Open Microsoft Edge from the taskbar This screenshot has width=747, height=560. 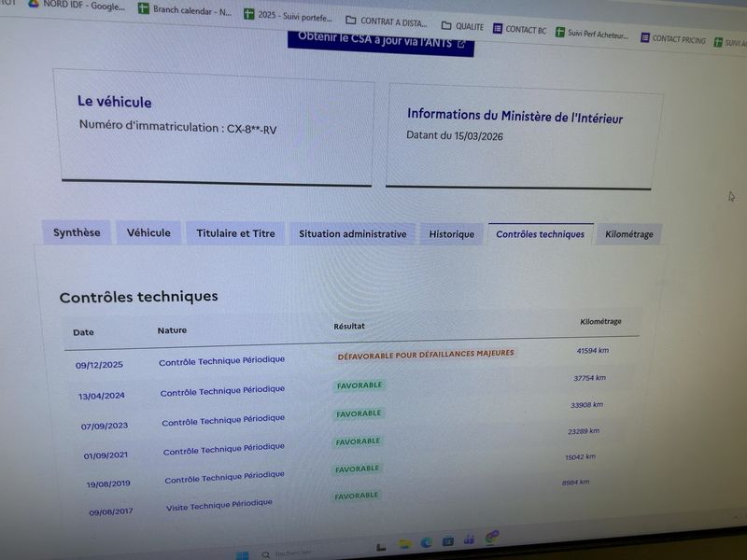pyautogui.click(x=426, y=542)
